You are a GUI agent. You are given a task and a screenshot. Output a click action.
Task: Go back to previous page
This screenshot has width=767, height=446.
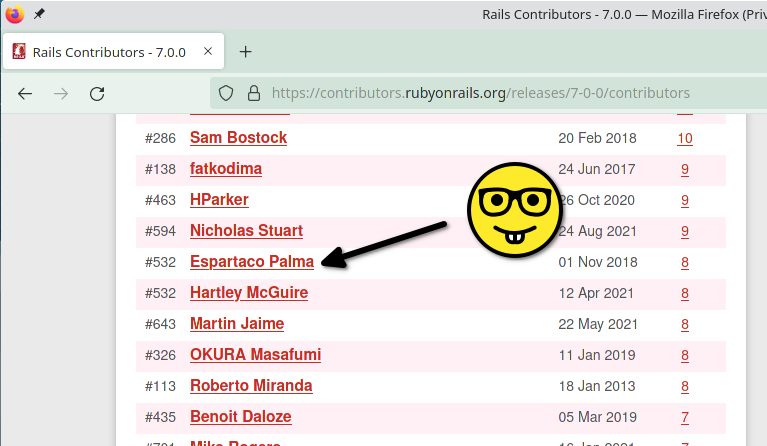[25, 93]
